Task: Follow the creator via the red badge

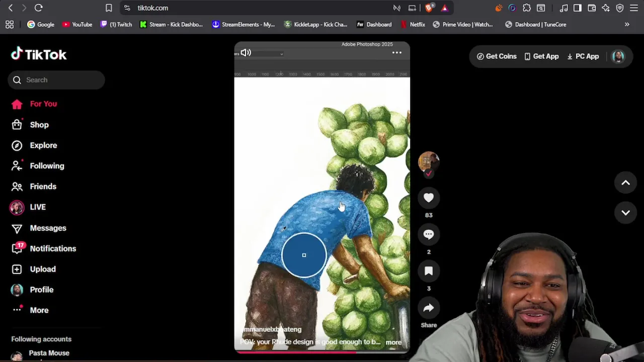Action: [429, 173]
